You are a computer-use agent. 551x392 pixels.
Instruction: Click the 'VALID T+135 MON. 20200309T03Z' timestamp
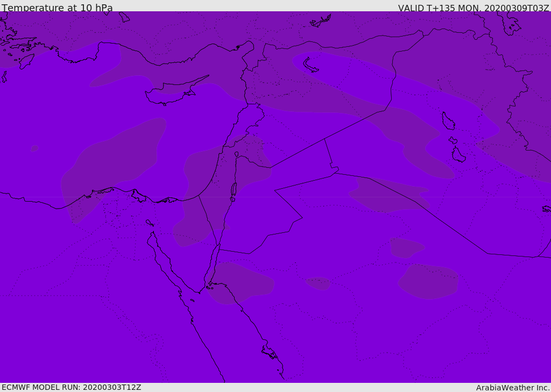tap(474, 8)
